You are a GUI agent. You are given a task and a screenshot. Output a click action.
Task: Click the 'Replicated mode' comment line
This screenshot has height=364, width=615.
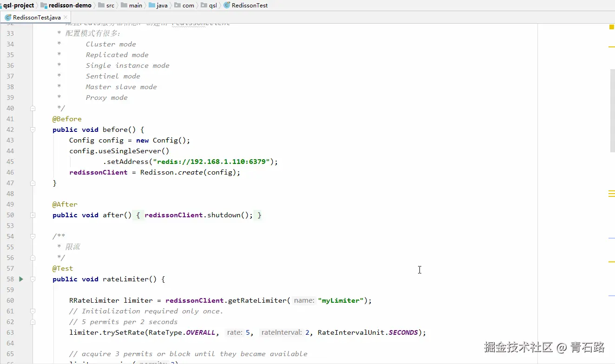(x=117, y=55)
